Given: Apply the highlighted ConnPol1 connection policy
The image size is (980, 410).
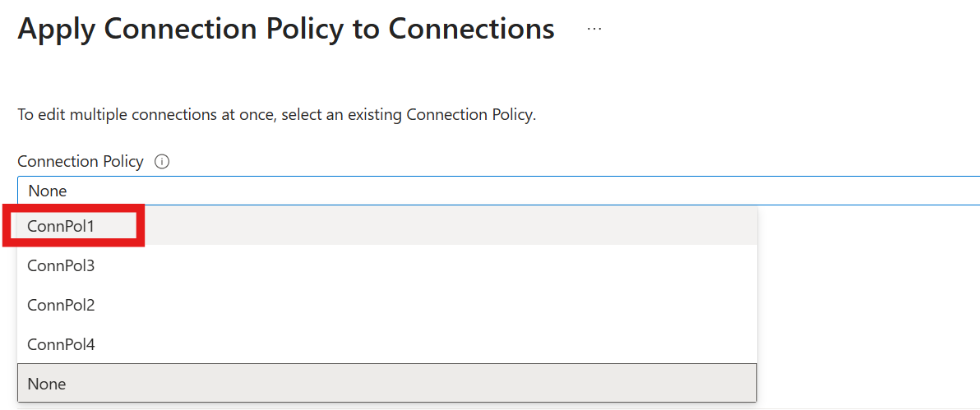Looking at the screenshot, I should pyautogui.click(x=387, y=226).
